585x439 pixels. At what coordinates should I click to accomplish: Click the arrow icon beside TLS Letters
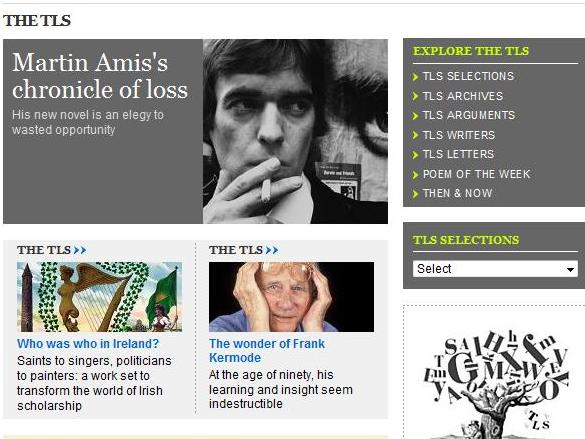click(x=416, y=154)
